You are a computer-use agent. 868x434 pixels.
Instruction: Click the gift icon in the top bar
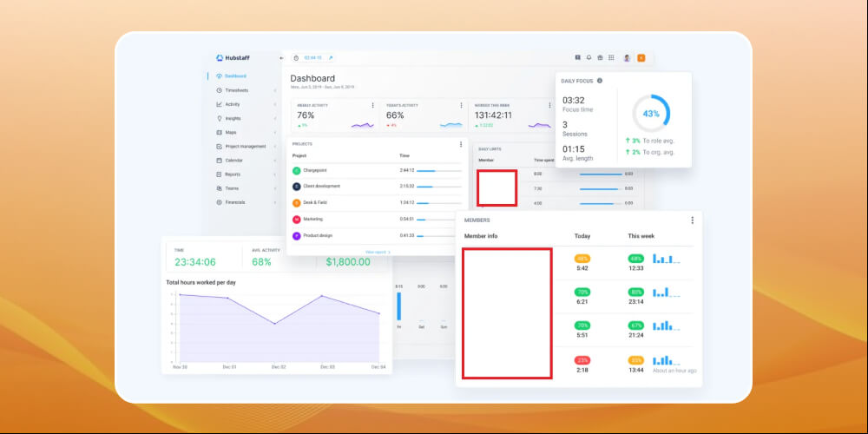600,57
